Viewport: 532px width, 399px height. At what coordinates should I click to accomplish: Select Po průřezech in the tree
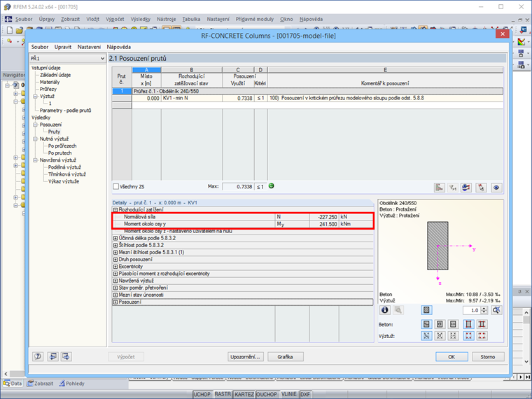(62, 146)
